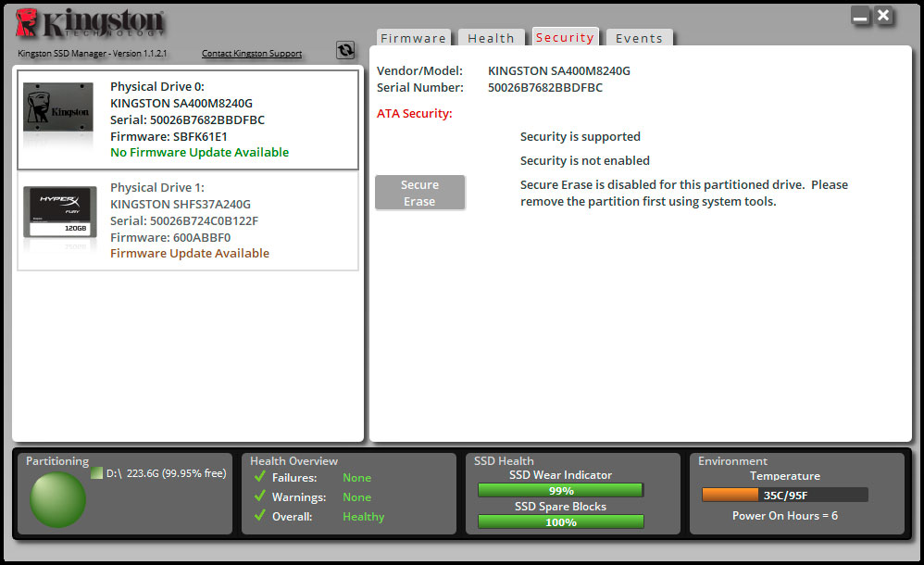Open the Contact Kingston Support link
The height and width of the screenshot is (565, 924).
[252, 53]
